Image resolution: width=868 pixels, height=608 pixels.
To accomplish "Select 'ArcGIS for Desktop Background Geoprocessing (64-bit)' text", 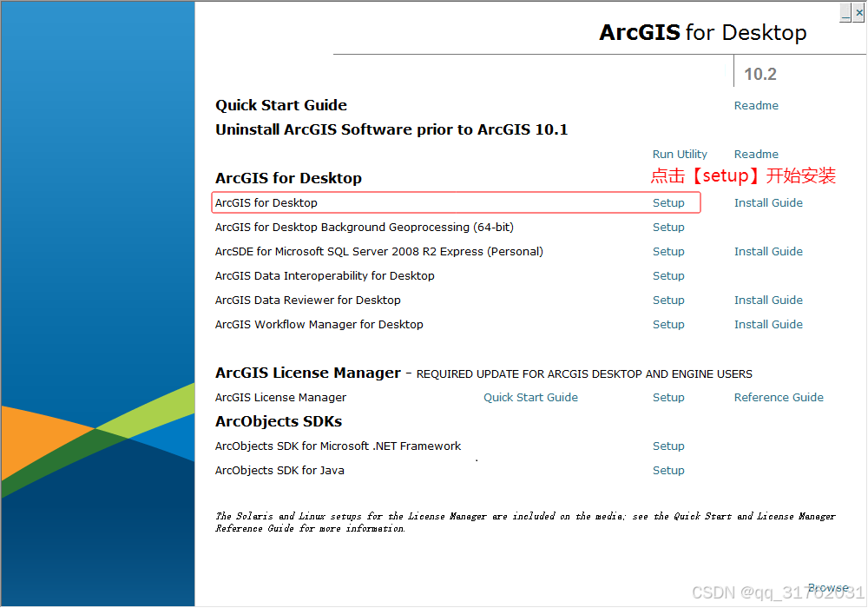I will tap(365, 227).
